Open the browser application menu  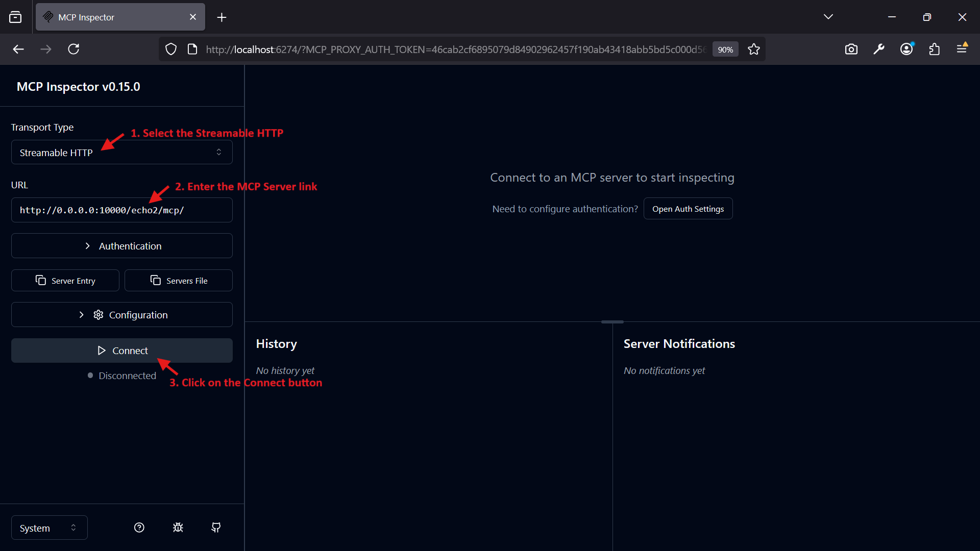click(962, 49)
